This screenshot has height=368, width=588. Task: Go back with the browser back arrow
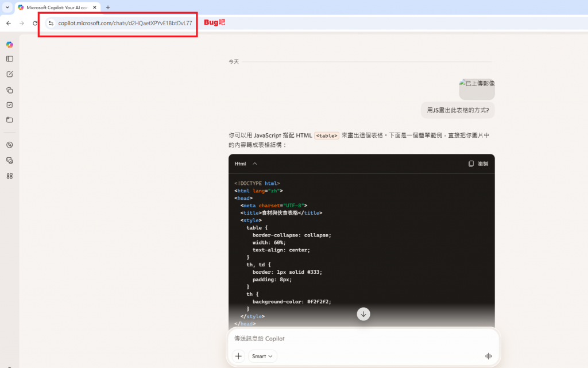coord(9,23)
